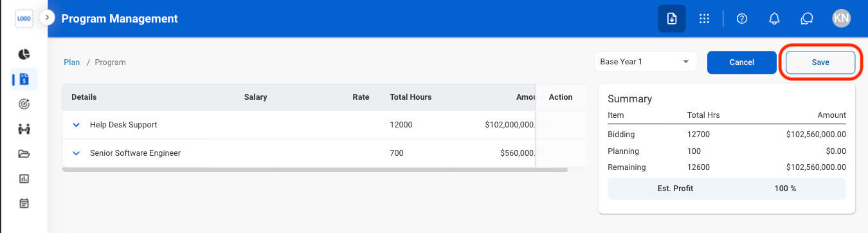
Task: Open the chat messages icon
Action: pos(807,19)
